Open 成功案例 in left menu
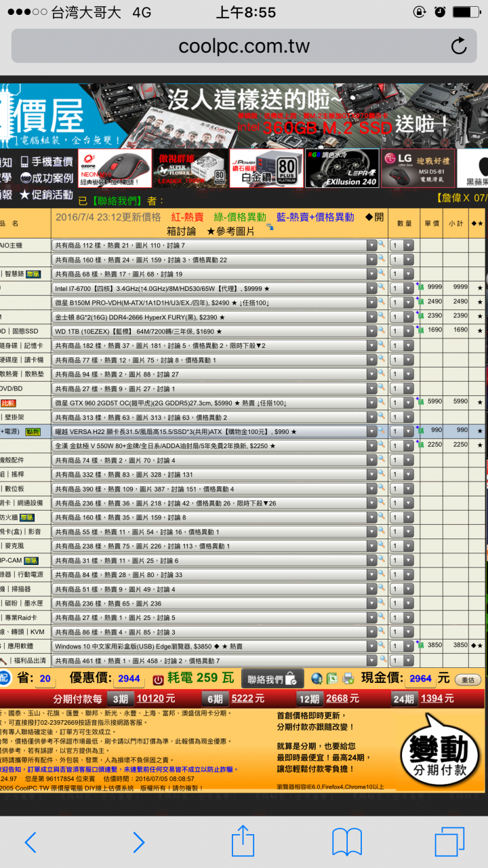 click(47, 178)
